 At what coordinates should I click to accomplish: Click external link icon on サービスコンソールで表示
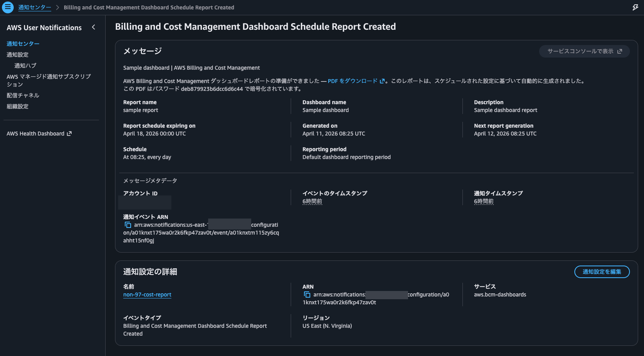[620, 51]
